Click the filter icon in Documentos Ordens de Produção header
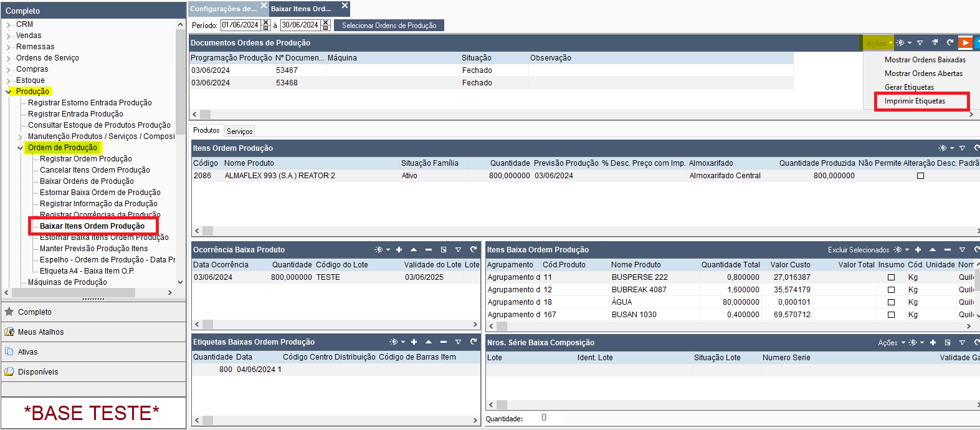The image size is (980, 430). 920,43
